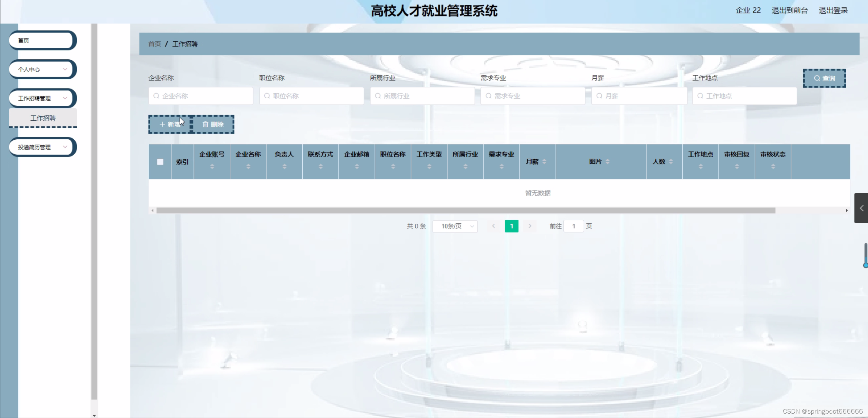Go to previous pagination page arrow
This screenshot has width=868, height=418.
click(x=494, y=226)
